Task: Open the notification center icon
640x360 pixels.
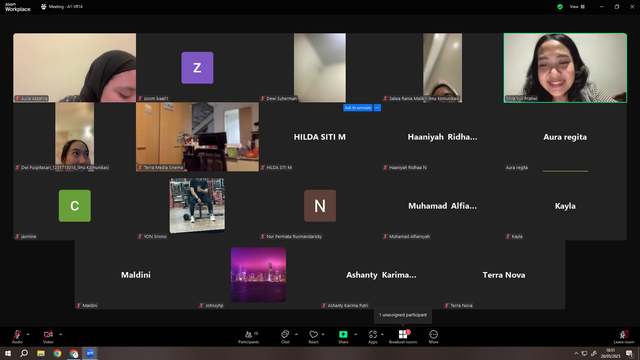Action: 629,353
